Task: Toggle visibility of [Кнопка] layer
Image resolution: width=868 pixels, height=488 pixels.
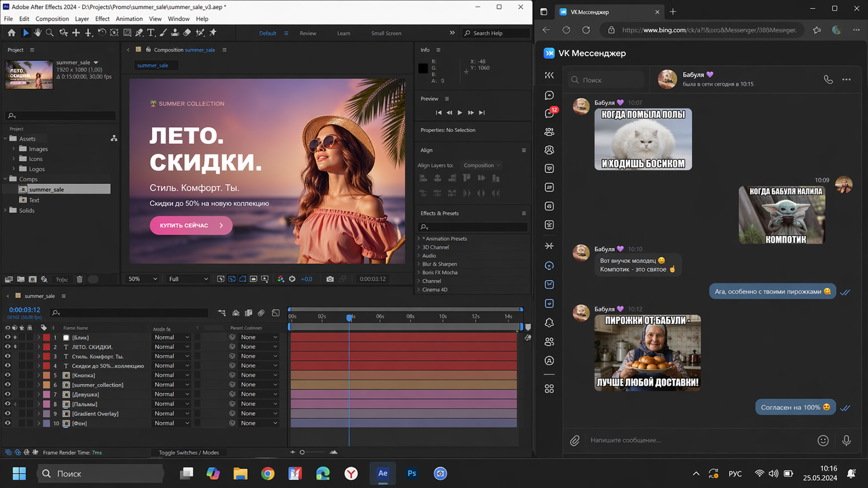Action: (7, 376)
